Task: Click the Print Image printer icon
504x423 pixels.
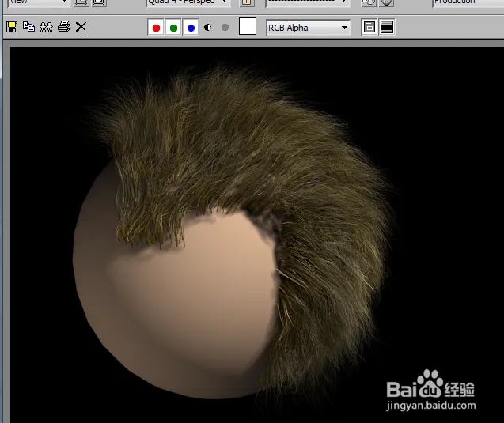Action: pos(64,27)
